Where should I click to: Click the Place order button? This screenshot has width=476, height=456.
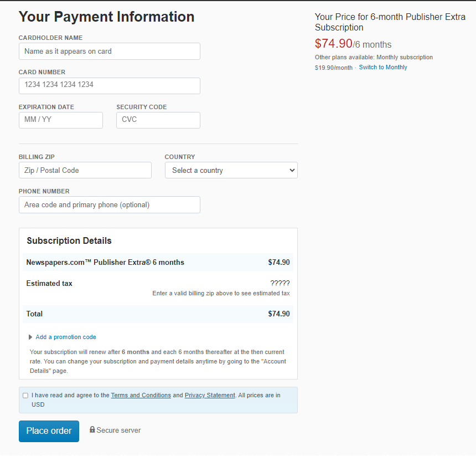(x=49, y=431)
